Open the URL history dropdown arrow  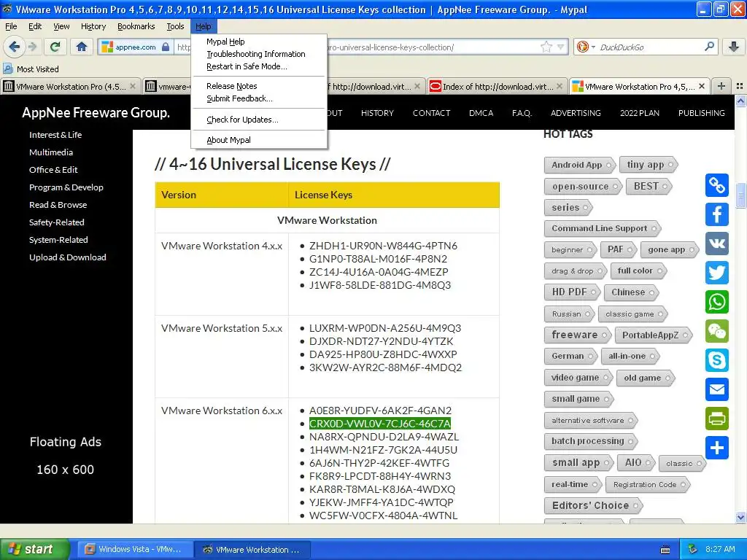pos(561,47)
